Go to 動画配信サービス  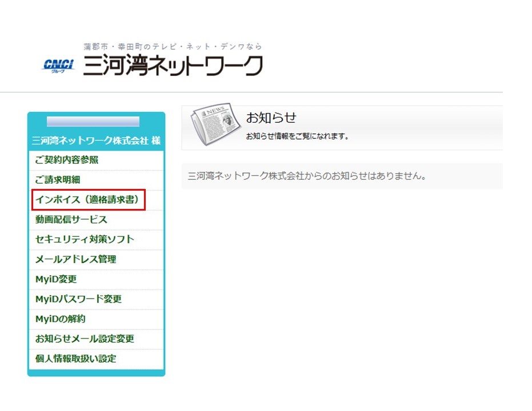pos(71,220)
